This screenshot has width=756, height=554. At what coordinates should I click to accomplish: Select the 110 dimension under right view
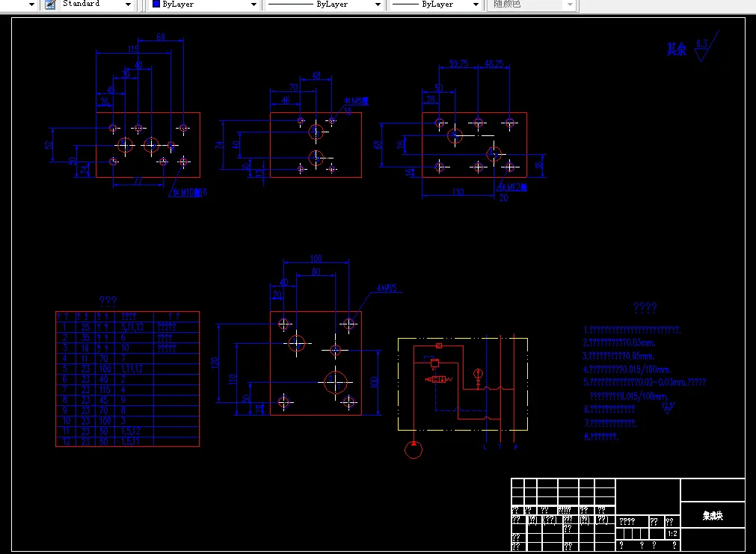(x=458, y=192)
